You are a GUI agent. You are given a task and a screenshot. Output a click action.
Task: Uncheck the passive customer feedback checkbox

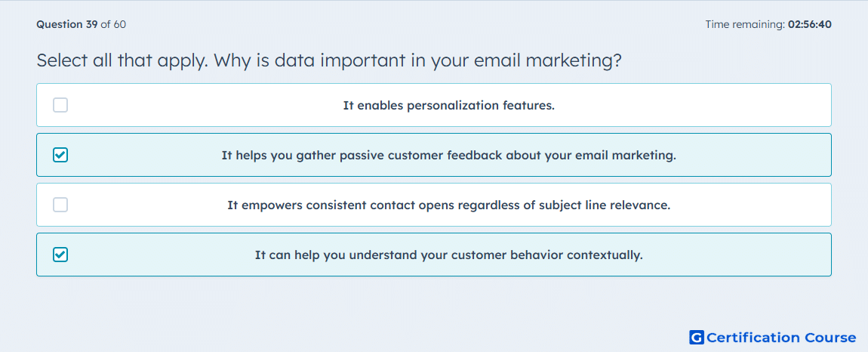(x=60, y=155)
